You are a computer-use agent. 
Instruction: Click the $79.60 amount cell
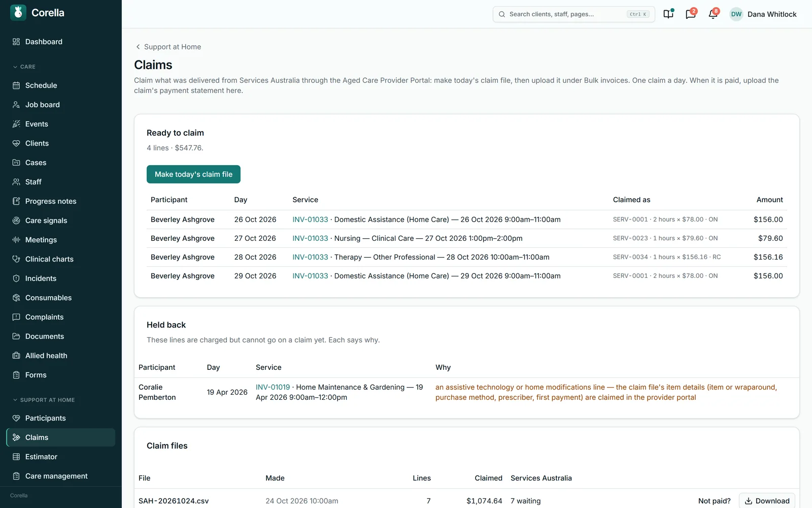click(770, 238)
